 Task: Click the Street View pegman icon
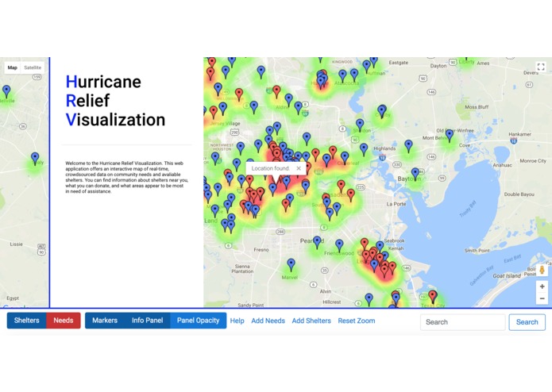(x=542, y=270)
